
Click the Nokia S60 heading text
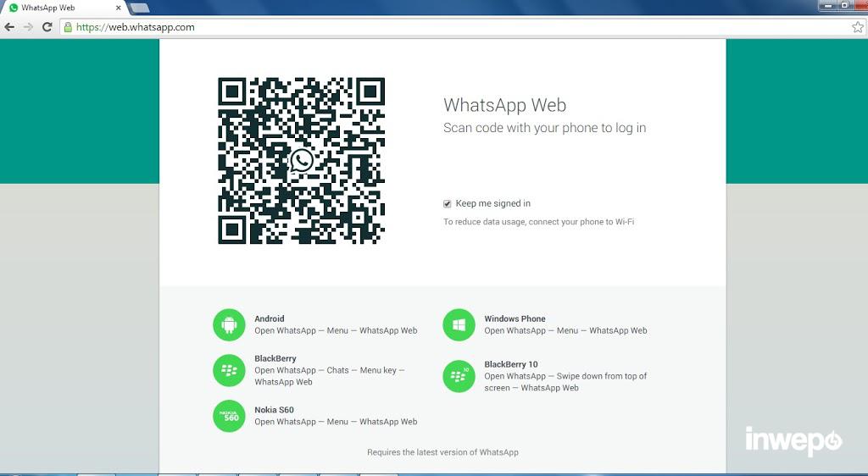click(x=274, y=410)
